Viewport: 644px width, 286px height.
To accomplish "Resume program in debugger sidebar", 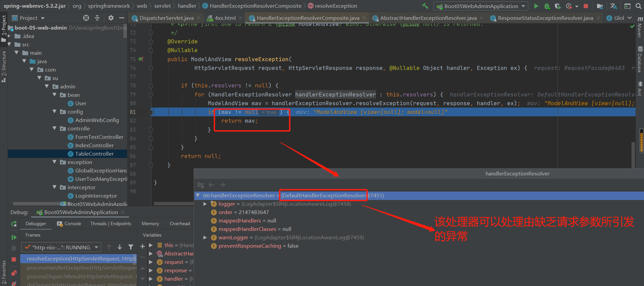I will tap(14, 237).
